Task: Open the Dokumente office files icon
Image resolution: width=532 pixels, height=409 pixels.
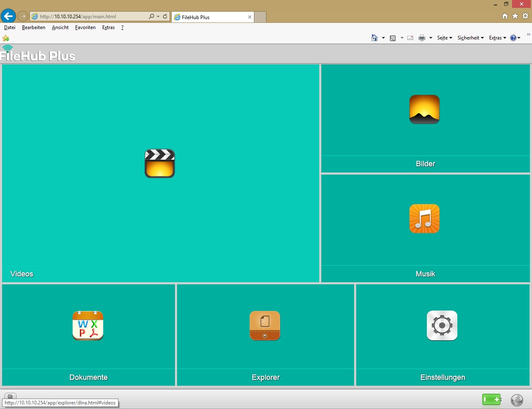Action: tap(88, 325)
